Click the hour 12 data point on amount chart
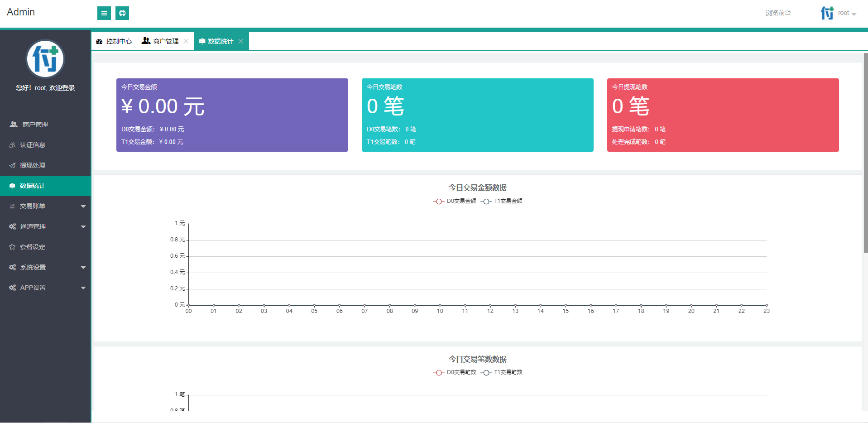The height and width of the screenshot is (423, 868). click(x=490, y=305)
